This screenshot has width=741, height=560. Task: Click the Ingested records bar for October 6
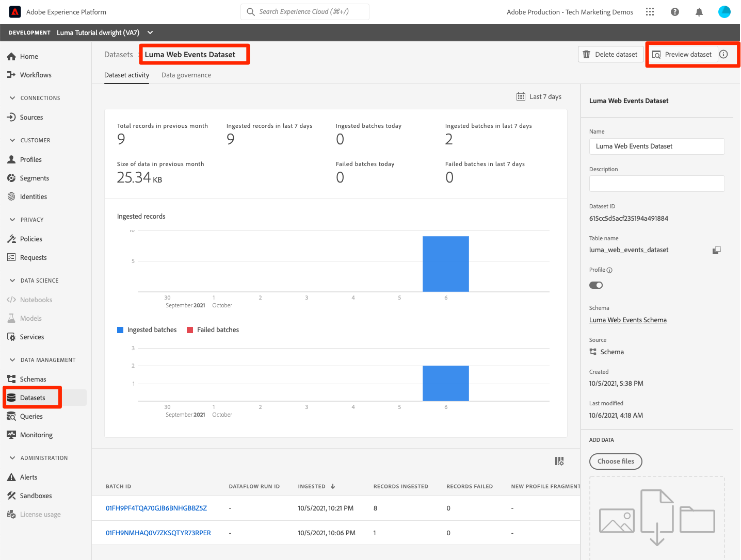[x=446, y=264]
